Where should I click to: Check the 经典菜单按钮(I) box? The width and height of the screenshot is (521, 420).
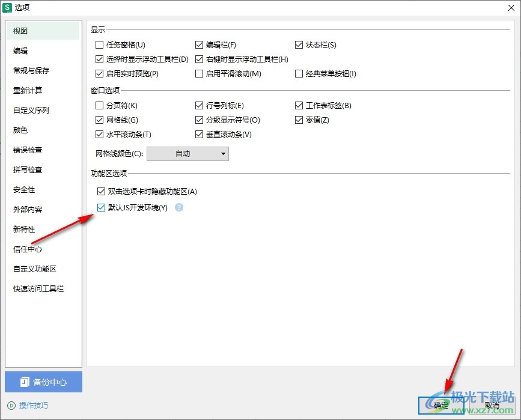pyautogui.click(x=299, y=73)
